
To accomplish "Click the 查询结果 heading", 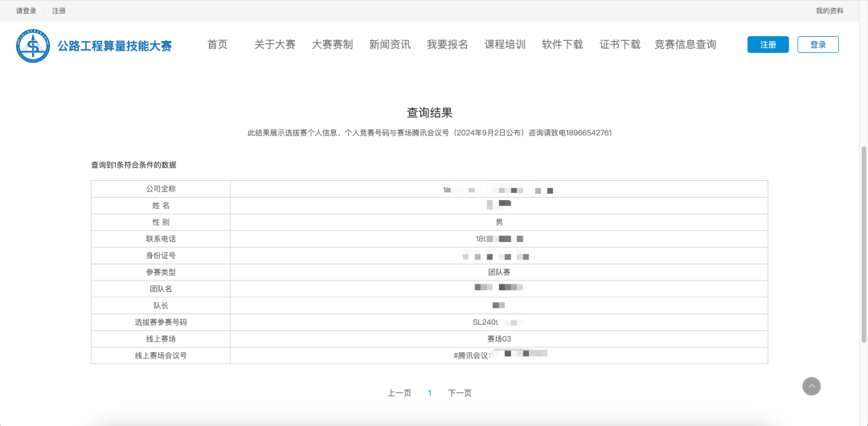I will tap(430, 113).
